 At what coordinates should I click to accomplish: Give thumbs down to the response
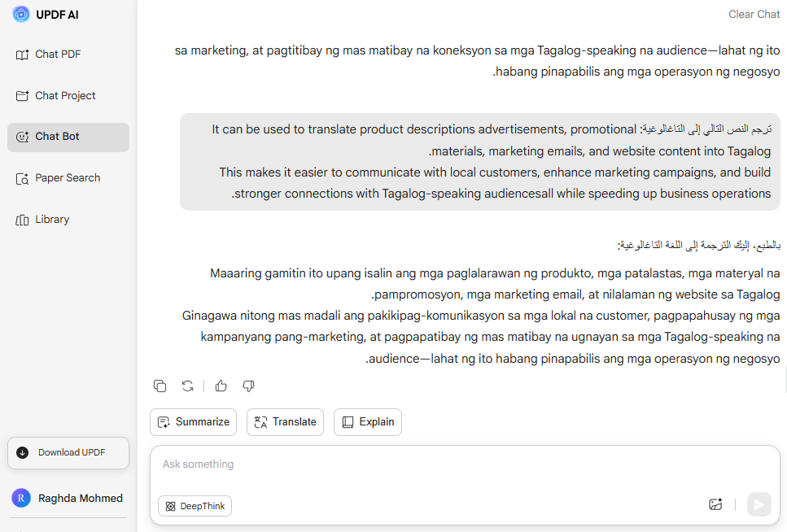[248, 386]
